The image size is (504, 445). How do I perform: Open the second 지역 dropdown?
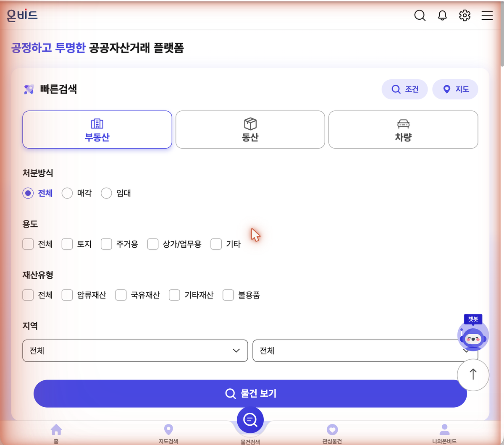click(x=365, y=351)
